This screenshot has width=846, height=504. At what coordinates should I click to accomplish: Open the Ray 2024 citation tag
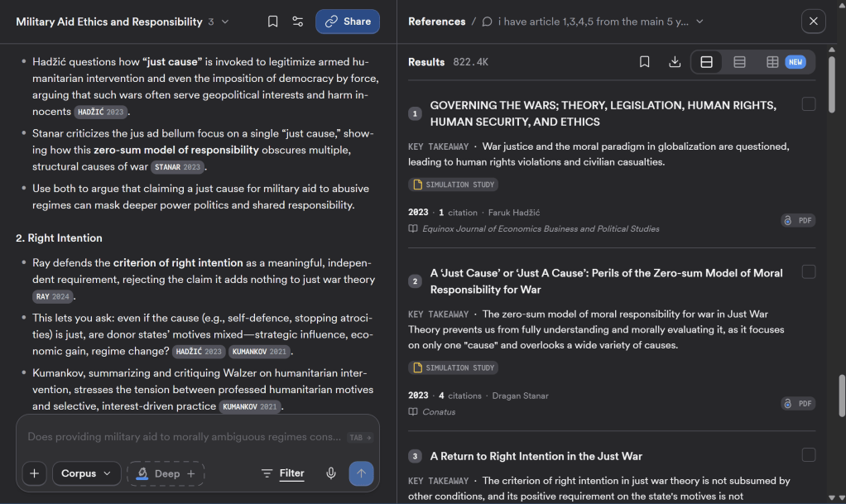(52, 296)
